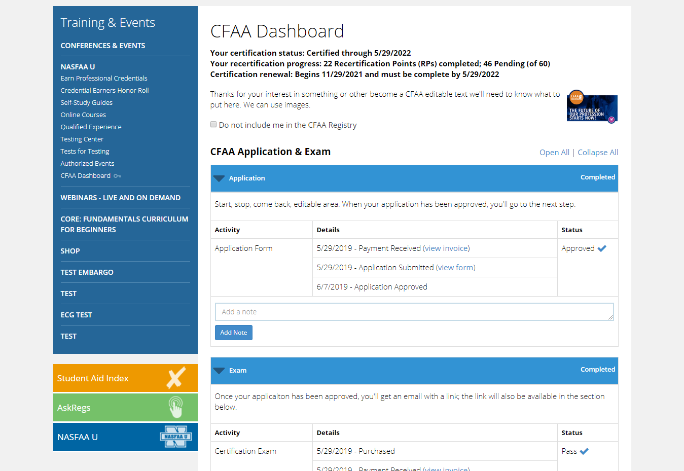Click the Pass blue checkmark icon
This screenshot has height=471, width=684.
584,451
